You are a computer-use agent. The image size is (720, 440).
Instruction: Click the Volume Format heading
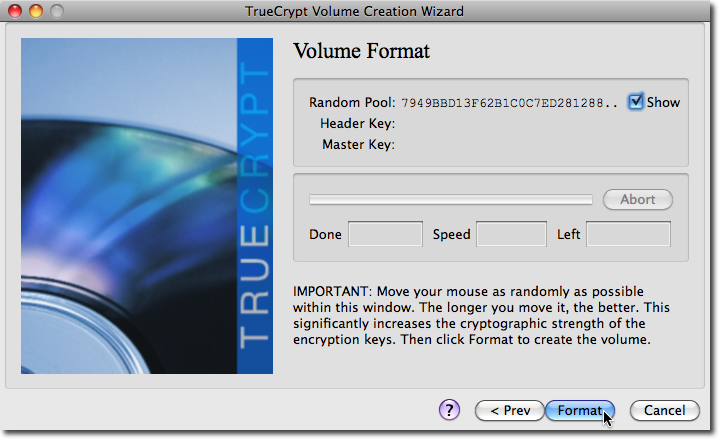coord(361,51)
